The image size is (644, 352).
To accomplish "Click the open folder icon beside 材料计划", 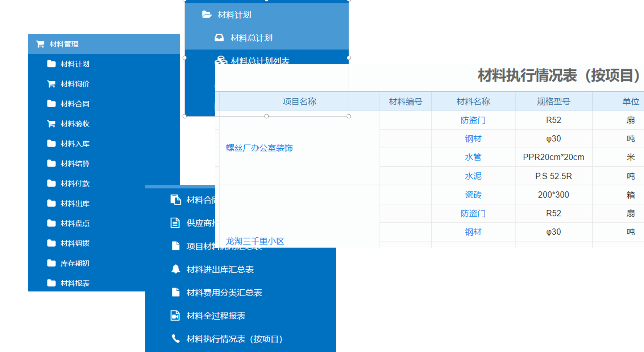I will 207,15.
